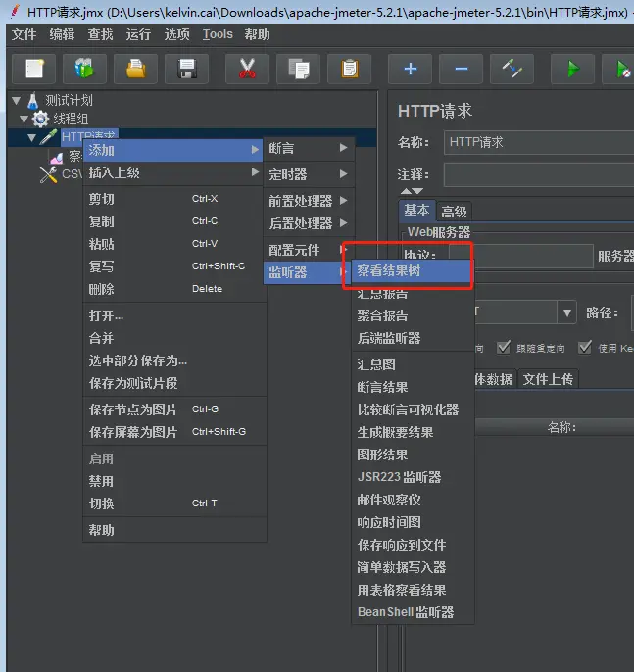Click the Open file folder icon
Screen dimensions: 634x672
tap(135, 69)
